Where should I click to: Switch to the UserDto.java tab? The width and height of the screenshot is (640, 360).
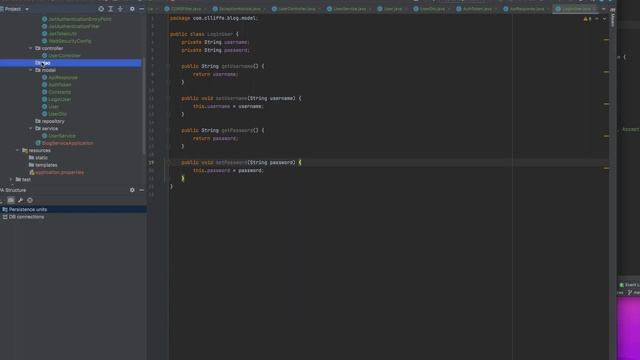pos(431,9)
